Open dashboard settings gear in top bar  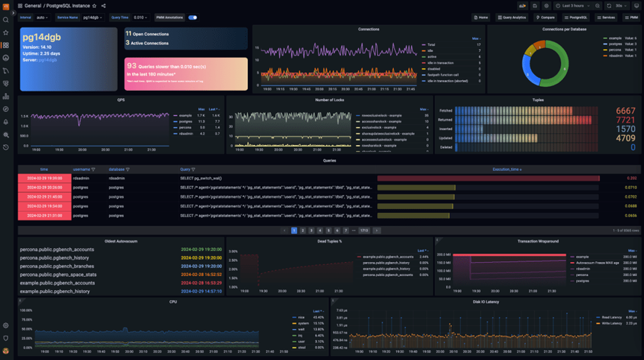pyautogui.click(x=546, y=6)
